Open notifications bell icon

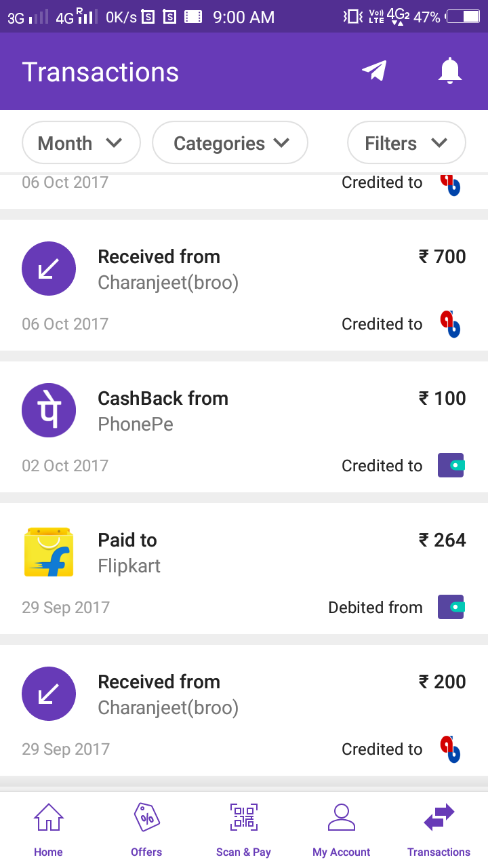[x=449, y=71]
